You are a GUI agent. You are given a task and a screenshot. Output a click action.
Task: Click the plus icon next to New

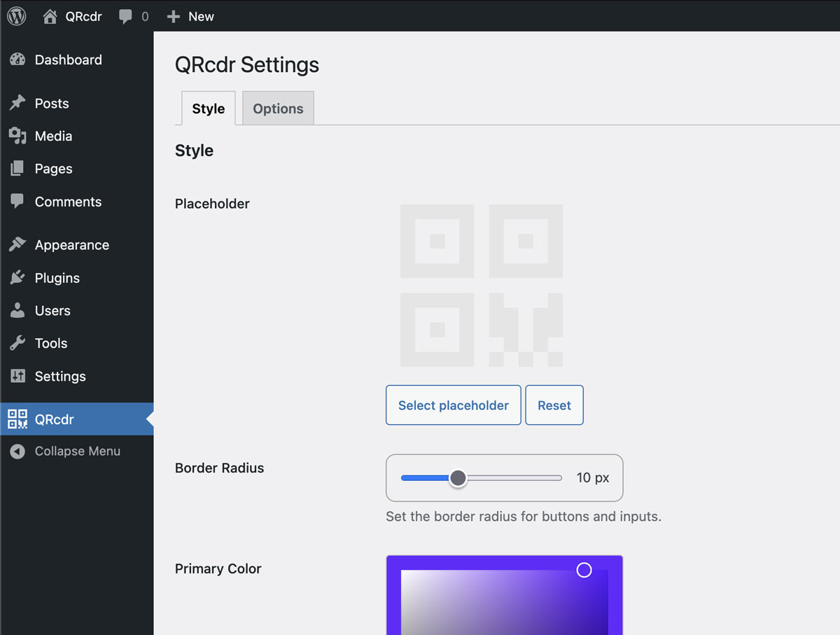174,16
